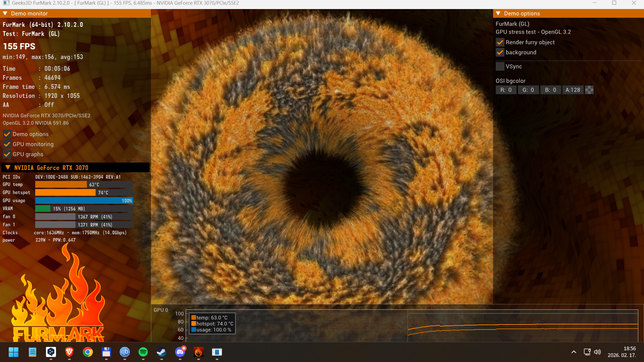The width and height of the screenshot is (644, 362).
Task: Uncheck Render furry object
Action: [500, 43]
